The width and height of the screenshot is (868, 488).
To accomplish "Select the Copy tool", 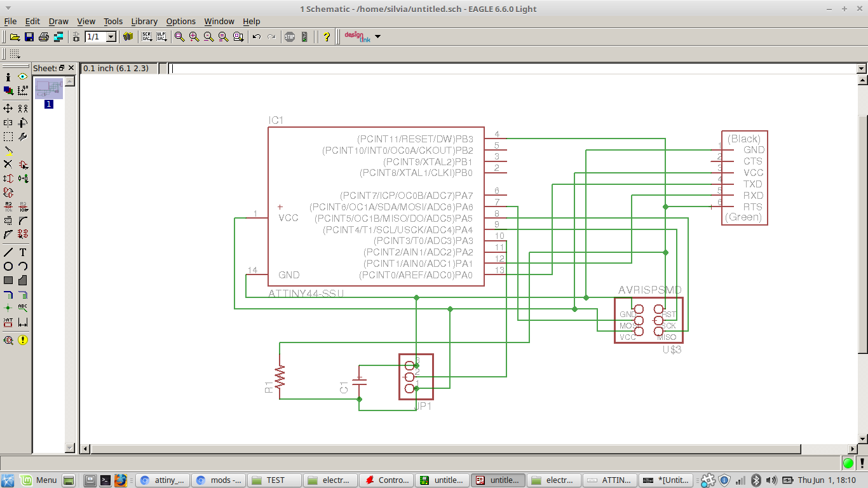I will 23,109.
